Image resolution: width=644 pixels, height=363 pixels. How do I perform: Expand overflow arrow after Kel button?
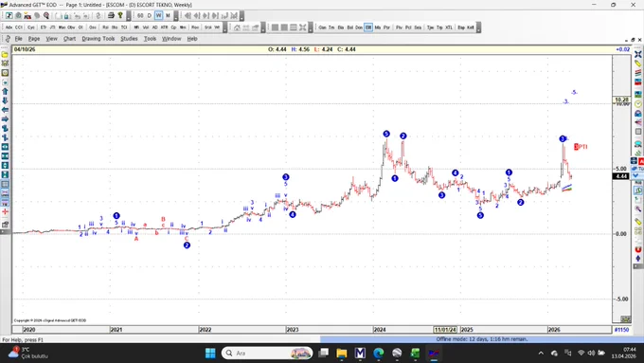[x=478, y=27]
